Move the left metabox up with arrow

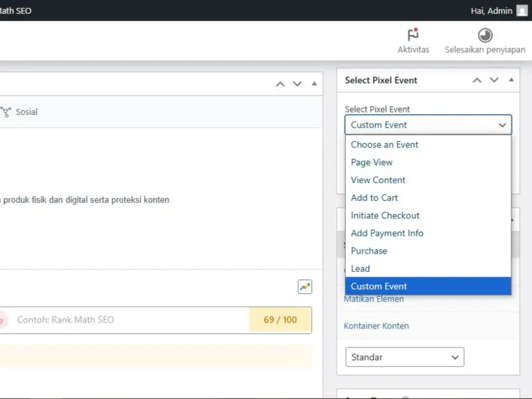coord(280,84)
